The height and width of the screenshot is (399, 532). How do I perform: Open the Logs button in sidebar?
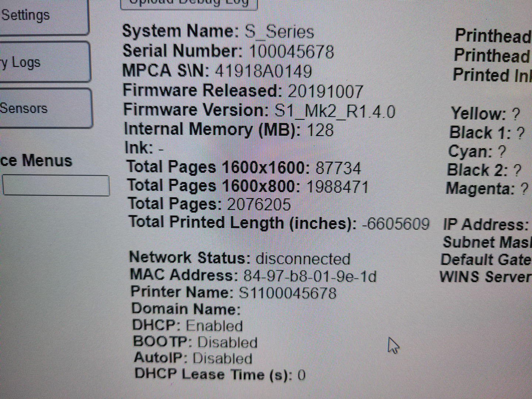[x=45, y=62]
